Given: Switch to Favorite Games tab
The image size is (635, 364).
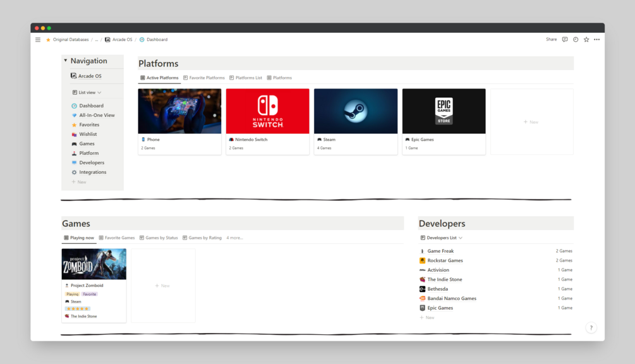Looking at the screenshot, I should pyautogui.click(x=117, y=238).
